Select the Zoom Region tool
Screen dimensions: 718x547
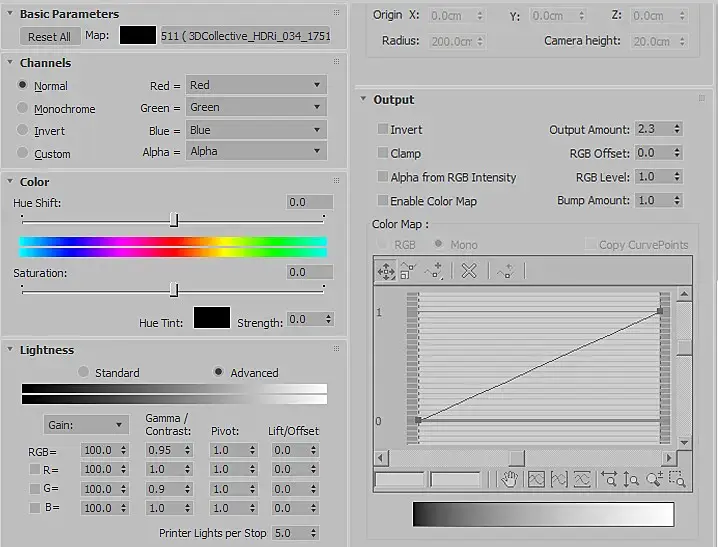[x=677, y=479]
